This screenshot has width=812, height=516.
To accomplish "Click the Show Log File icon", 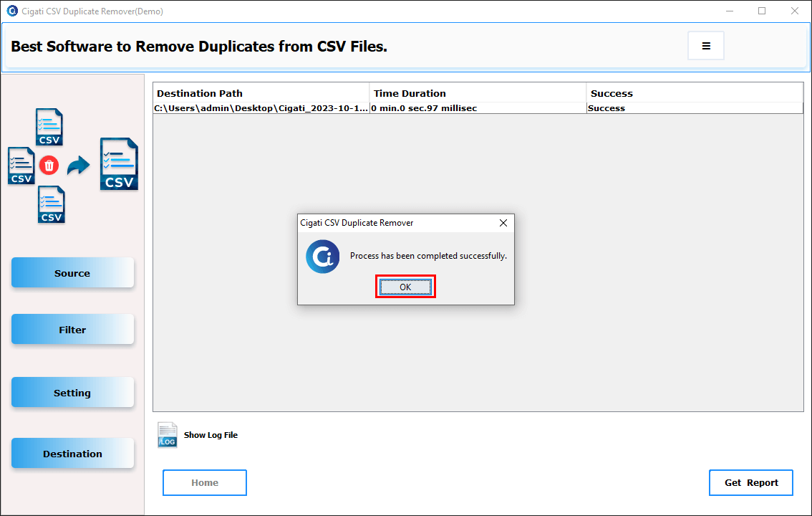I will pyautogui.click(x=168, y=435).
